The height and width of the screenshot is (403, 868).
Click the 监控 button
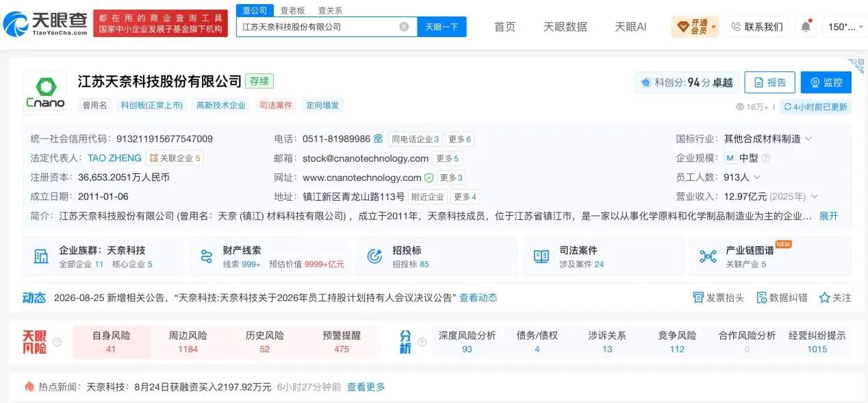click(x=826, y=82)
